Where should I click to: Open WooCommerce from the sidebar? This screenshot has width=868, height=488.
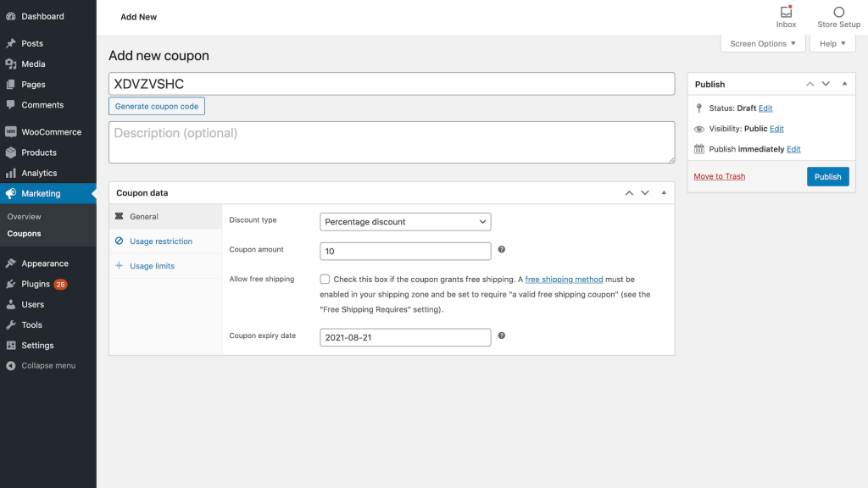point(51,132)
